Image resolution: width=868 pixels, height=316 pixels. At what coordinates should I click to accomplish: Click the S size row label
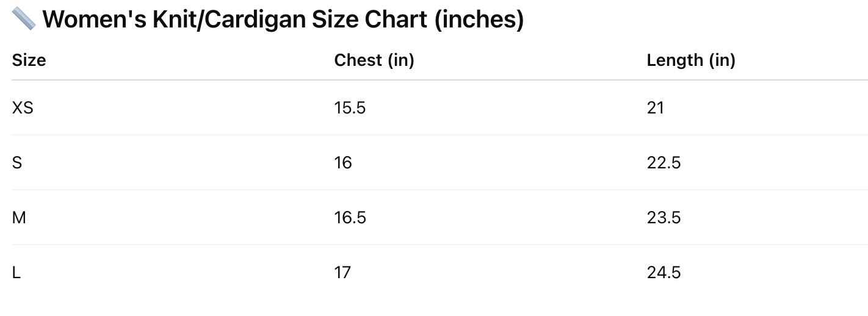17,163
